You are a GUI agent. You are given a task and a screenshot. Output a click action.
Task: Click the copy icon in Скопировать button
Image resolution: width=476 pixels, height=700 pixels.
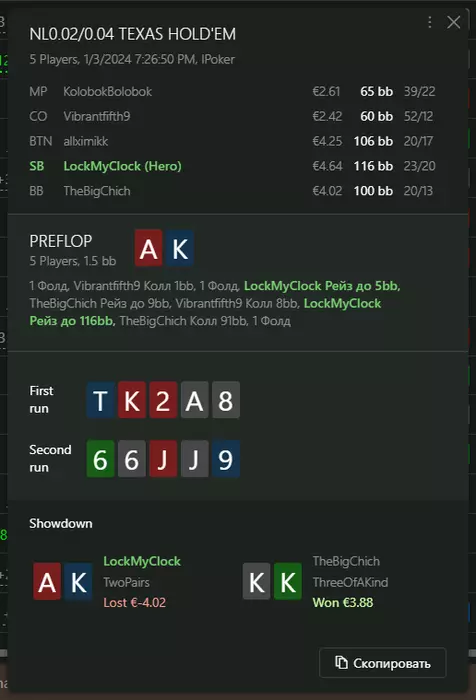pos(341,663)
